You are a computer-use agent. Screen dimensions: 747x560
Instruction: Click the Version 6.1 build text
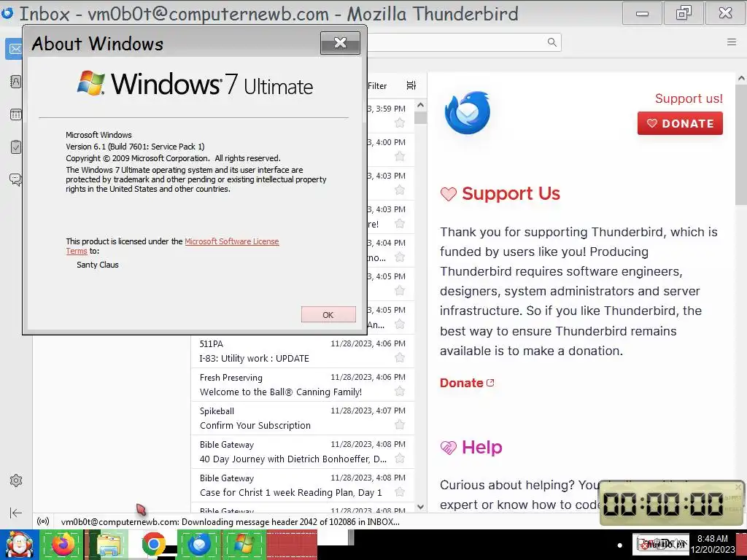[x=135, y=147]
